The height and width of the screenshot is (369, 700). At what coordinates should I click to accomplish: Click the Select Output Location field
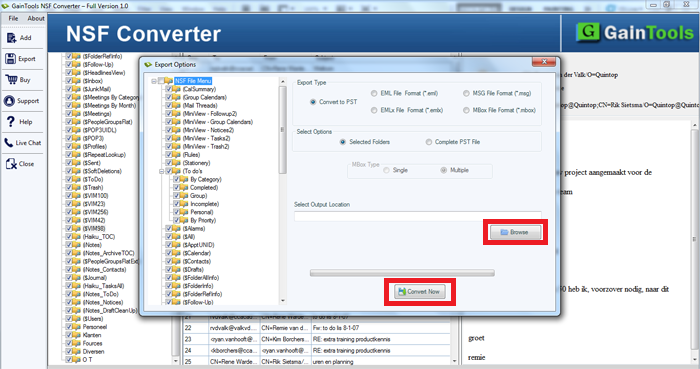417,216
